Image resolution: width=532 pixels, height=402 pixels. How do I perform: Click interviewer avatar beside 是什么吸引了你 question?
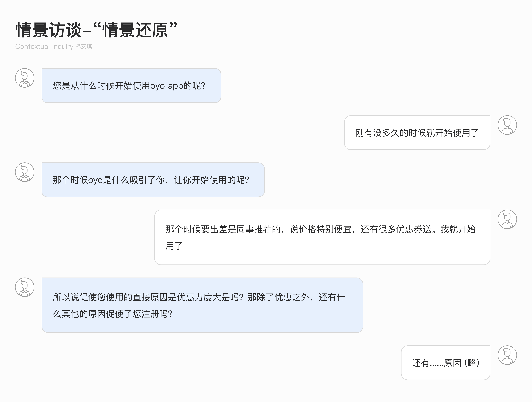(x=25, y=172)
